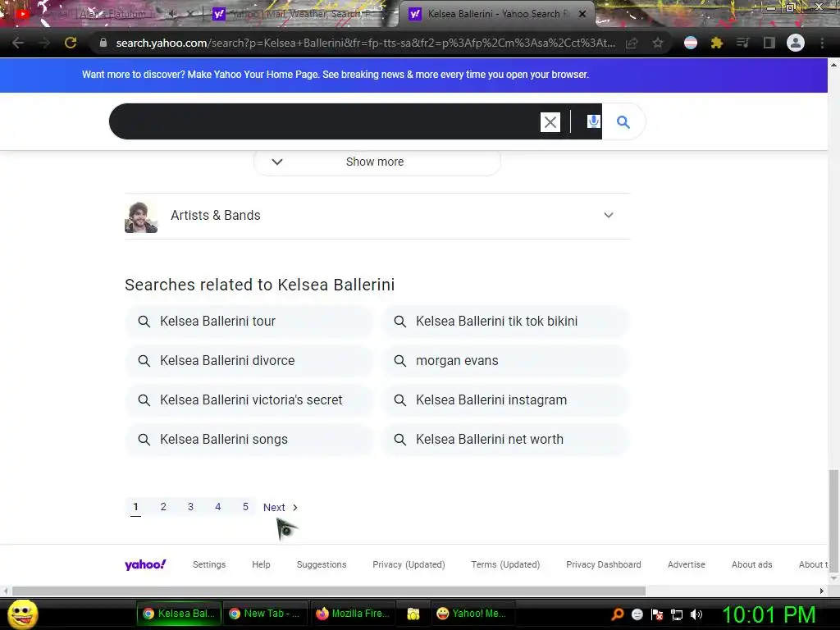Search Kelsea Ballerini tour
The image size is (840, 630).
click(x=249, y=321)
